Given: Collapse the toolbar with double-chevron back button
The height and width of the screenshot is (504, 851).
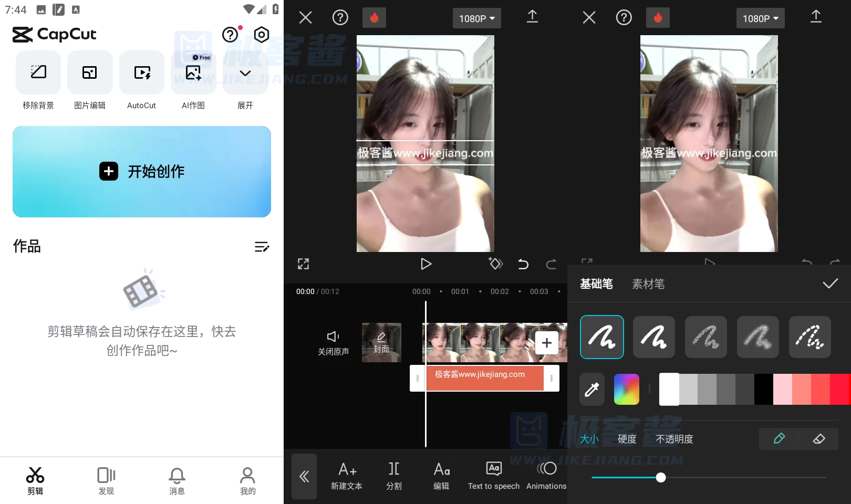Looking at the screenshot, I should 304,476.
